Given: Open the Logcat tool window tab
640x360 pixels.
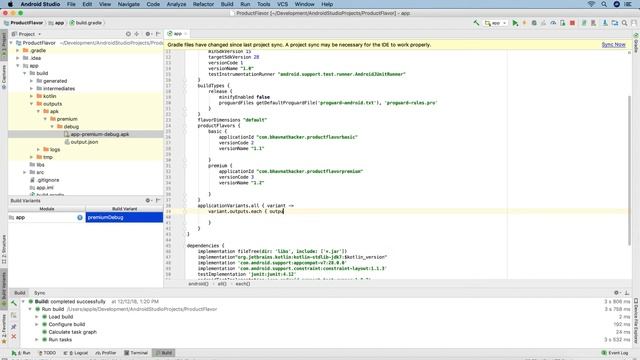Looking at the screenshot, I should pos(76,353).
